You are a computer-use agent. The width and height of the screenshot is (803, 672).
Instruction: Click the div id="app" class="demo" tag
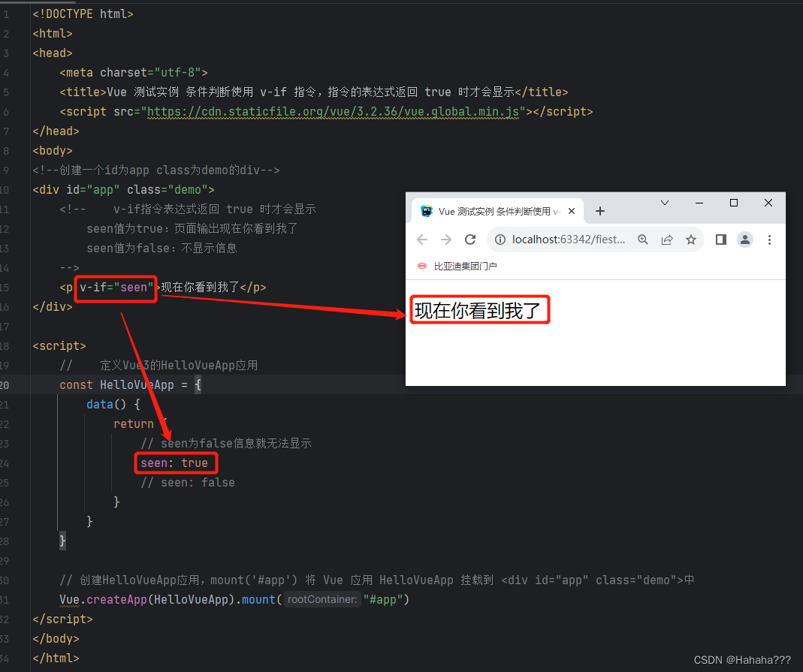point(123,190)
